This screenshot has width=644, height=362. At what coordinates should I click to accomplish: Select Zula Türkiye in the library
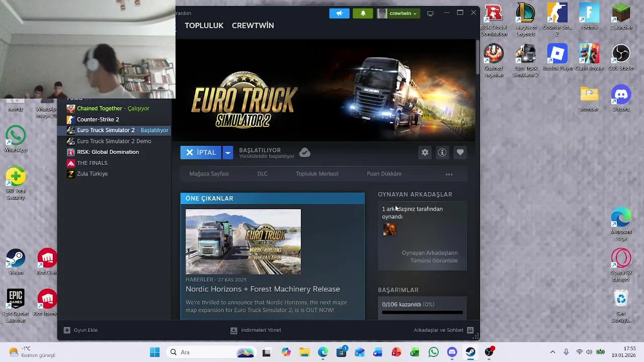[114, 173]
